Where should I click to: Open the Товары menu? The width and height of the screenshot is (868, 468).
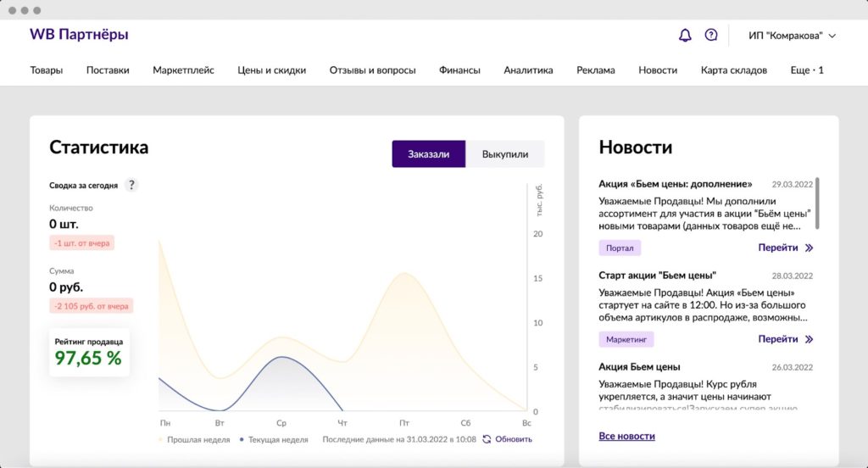(46, 70)
